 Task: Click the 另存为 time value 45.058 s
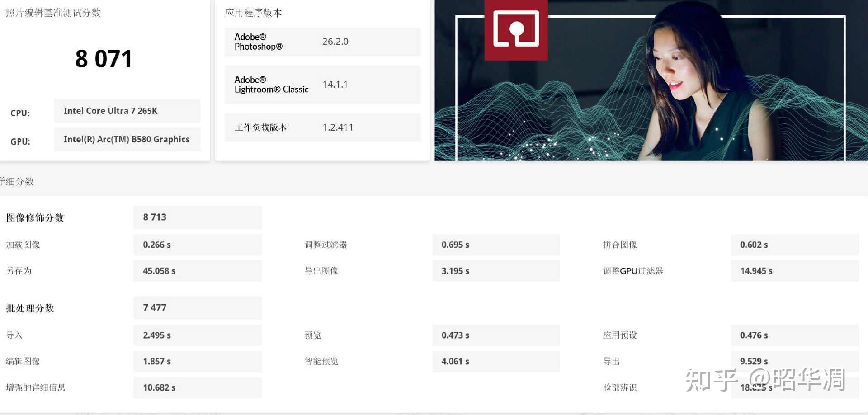click(197, 271)
